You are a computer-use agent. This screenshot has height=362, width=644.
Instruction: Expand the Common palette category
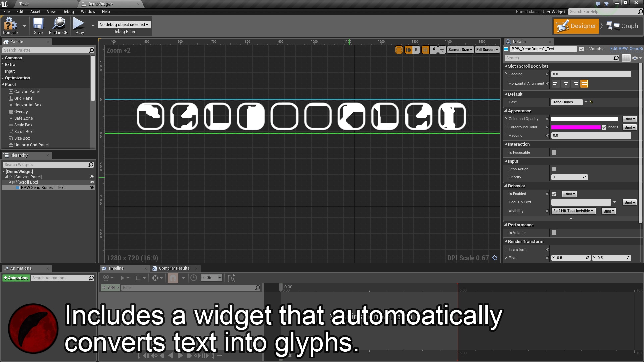click(13, 58)
